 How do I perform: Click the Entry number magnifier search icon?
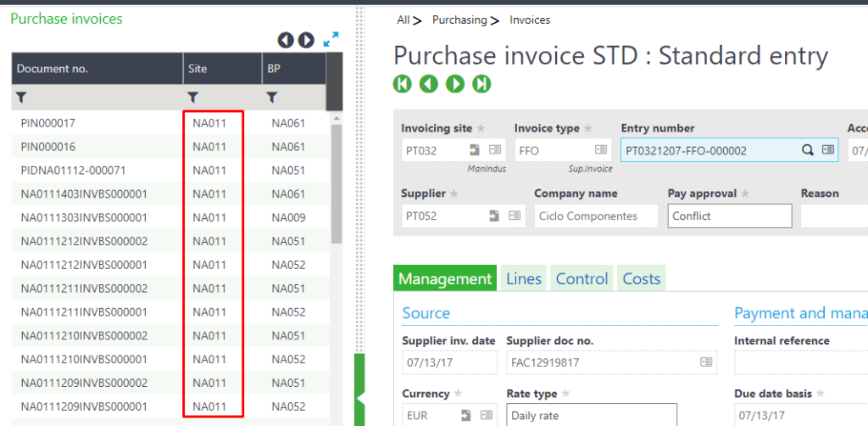(x=808, y=150)
